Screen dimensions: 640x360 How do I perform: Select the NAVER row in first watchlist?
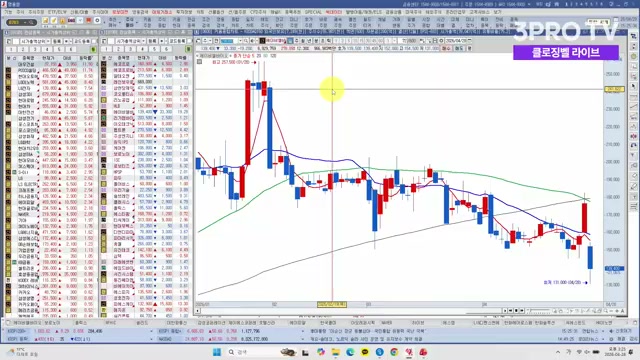(51, 214)
